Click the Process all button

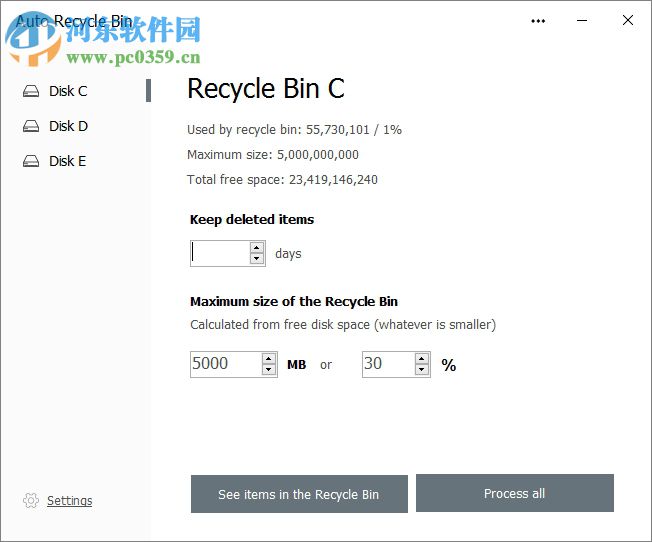point(515,493)
